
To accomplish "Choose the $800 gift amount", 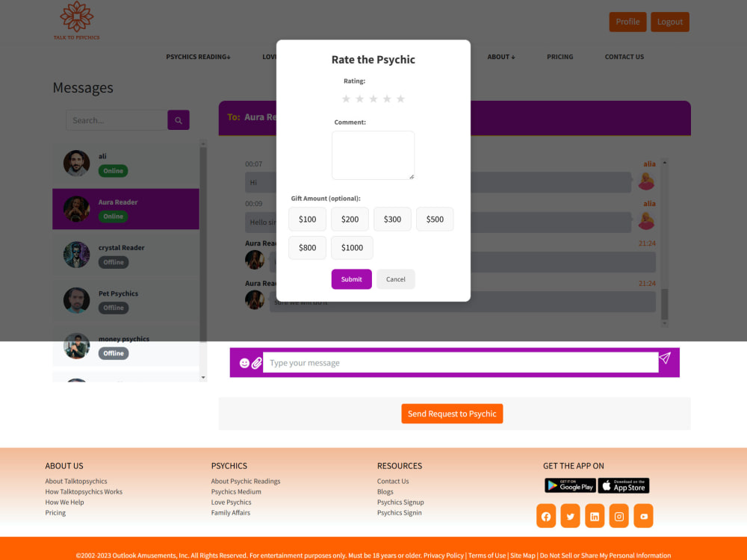I will (307, 248).
